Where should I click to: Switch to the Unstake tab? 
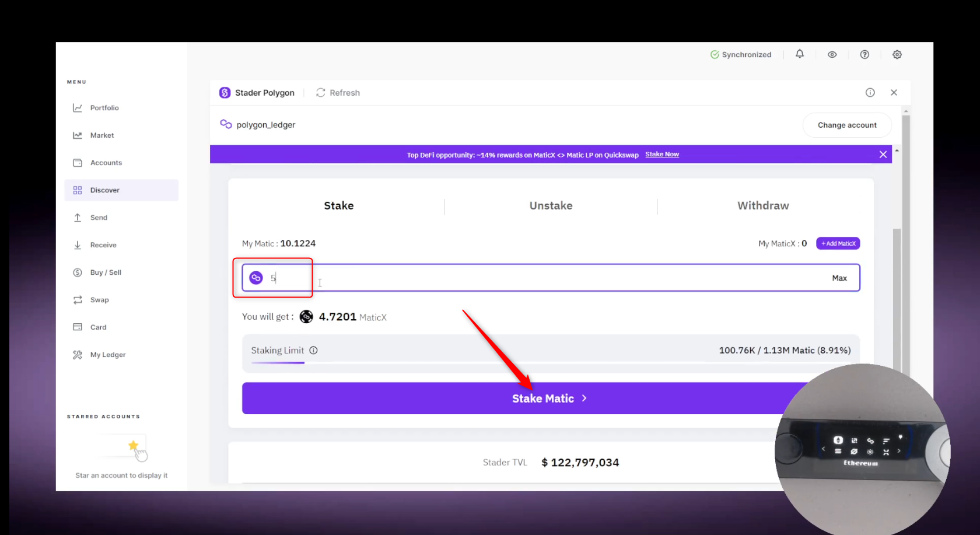(x=551, y=206)
